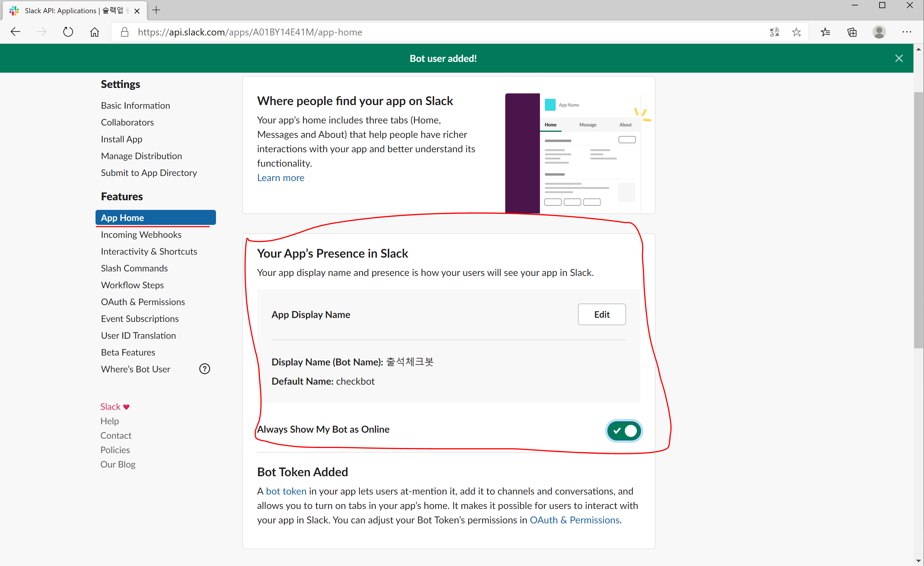Image resolution: width=924 pixels, height=566 pixels.
Task: Select Slash Commands in Features list
Action: point(134,268)
